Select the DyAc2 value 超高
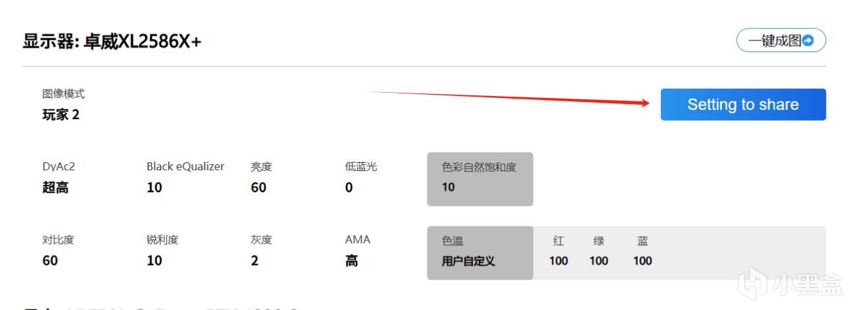The height and width of the screenshot is (310, 868). tap(56, 187)
